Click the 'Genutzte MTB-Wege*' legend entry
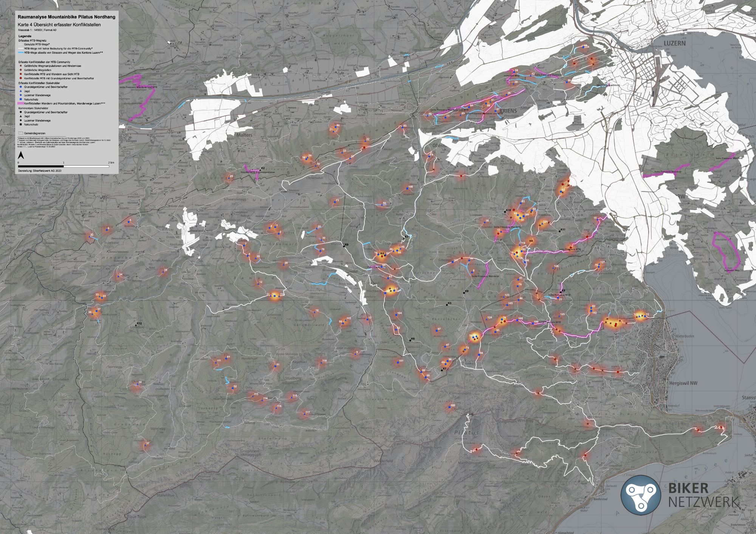This screenshot has width=756, height=534. pyautogui.click(x=37, y=44)
